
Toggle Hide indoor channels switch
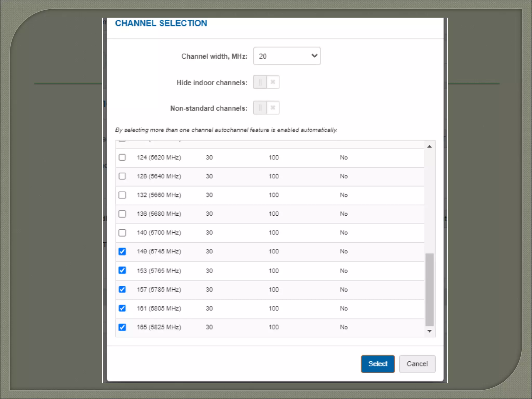[x=266, y=82]
